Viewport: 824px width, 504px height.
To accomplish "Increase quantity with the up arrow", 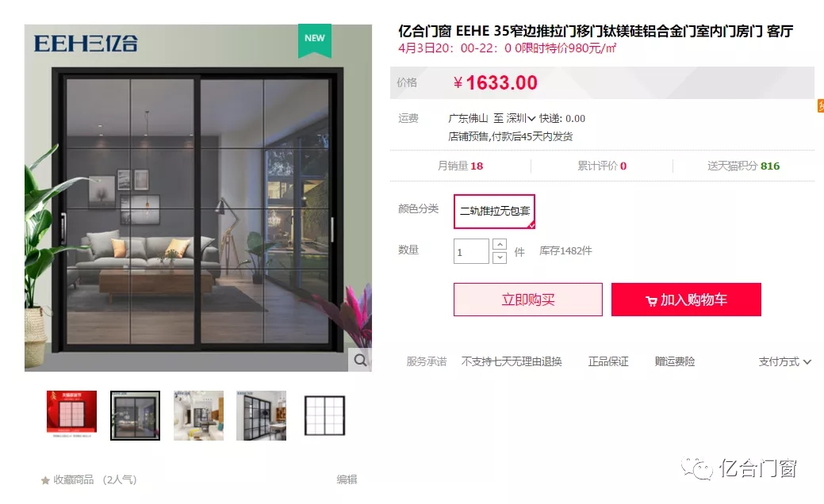I will coord(500,245).
